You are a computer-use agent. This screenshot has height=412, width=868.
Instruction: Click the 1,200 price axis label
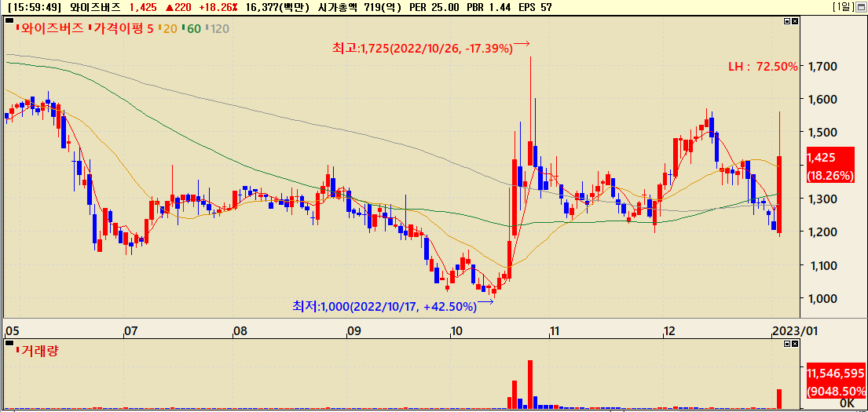822,232
